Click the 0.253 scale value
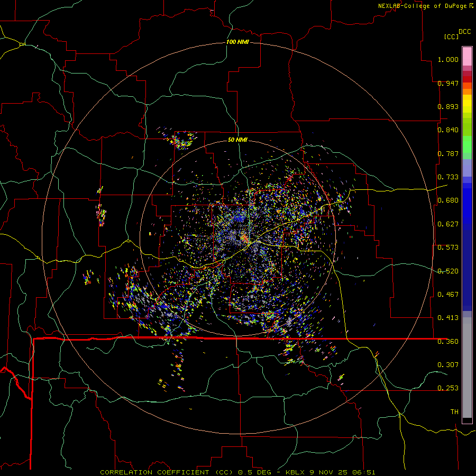Screen dimensions: 476x476 (448, 388)
